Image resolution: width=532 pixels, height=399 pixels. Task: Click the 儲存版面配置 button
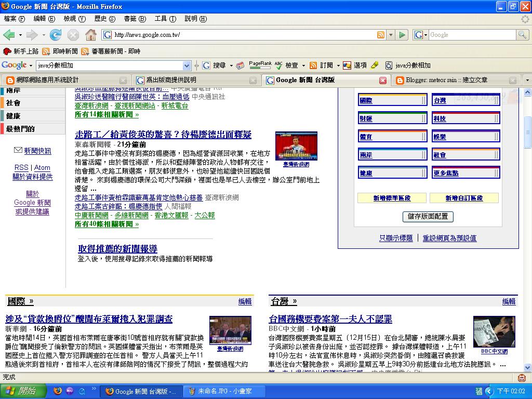tap(428, 217)
